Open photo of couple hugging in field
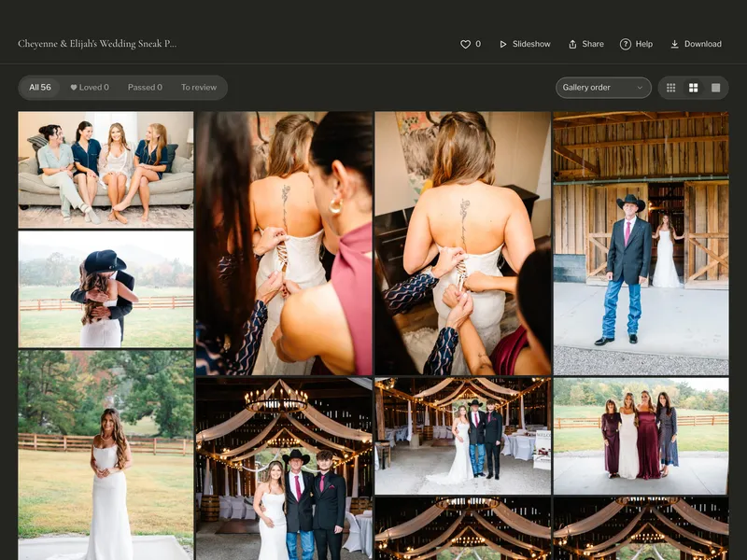747x560 pixels. click(106, 289)
